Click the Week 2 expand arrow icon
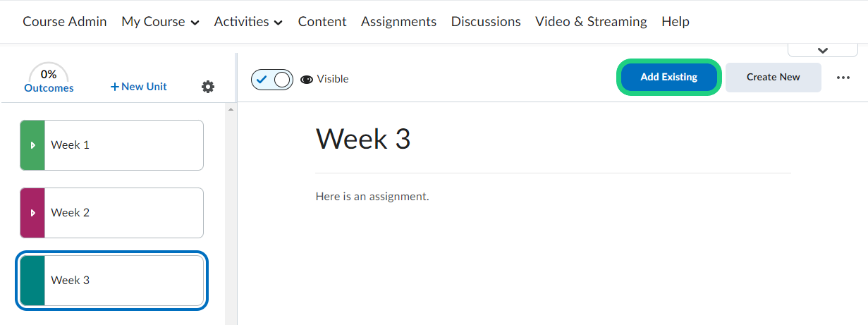Viewport: 868px width, 325px height. point(32,213)
